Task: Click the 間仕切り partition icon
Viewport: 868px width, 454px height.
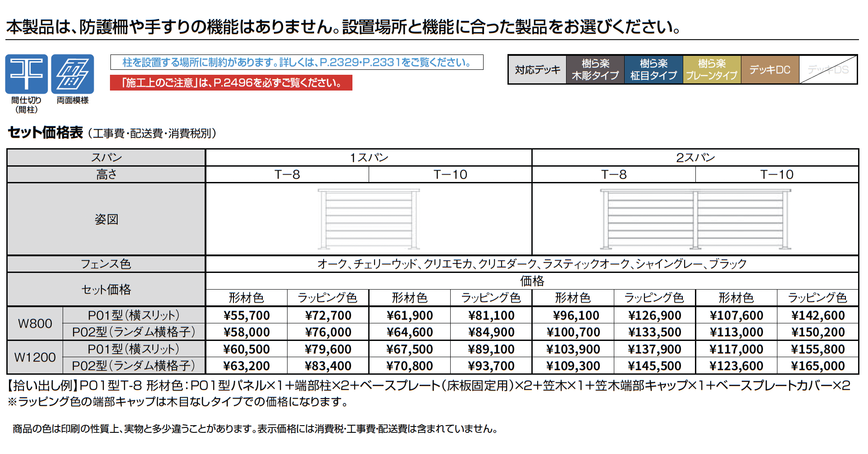Action: pyautogui.click(x=26, y=74)
